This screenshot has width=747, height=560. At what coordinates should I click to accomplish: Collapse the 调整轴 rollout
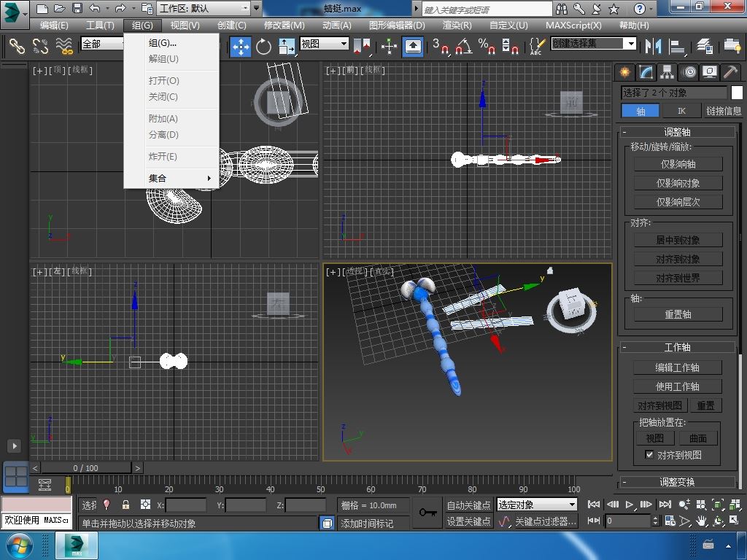(x=676, y=132)
